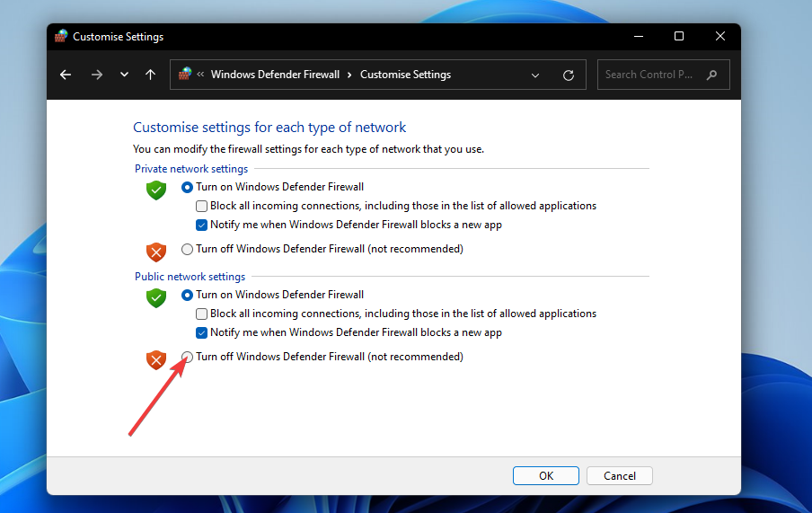Click green shield icon in private network settings
This screenshot has height=513, width=812.
tap(156, 190)
